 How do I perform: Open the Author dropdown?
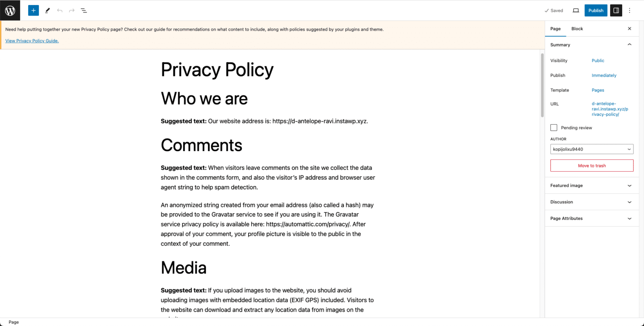(592, 149)
